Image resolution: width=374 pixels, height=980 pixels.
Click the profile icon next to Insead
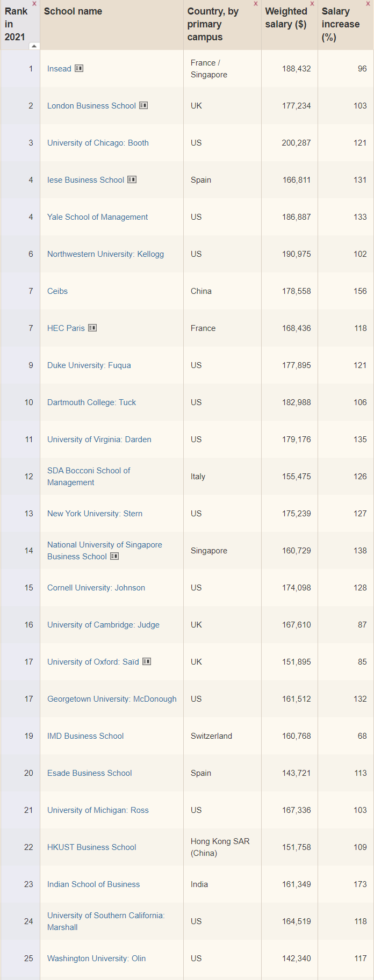[79, 68]
